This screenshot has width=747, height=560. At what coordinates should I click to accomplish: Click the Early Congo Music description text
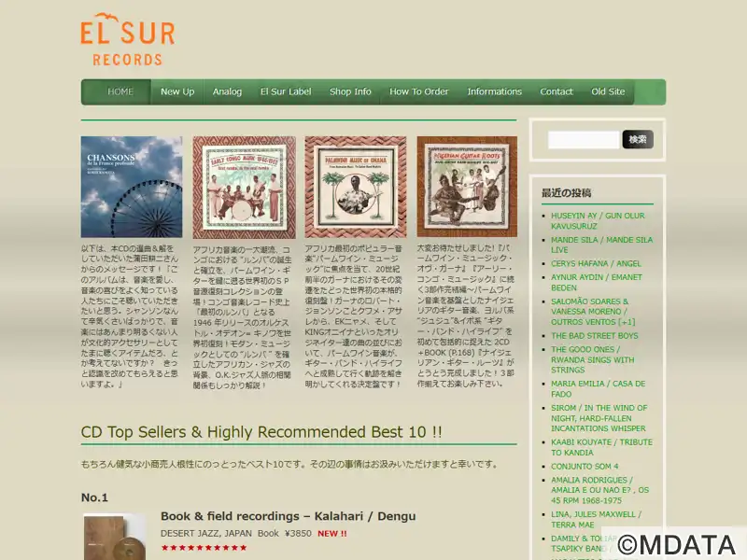tap(242, 317)
